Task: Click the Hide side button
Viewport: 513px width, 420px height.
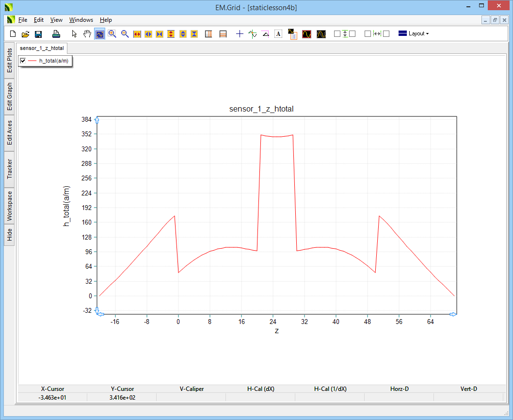Action: 9,235
